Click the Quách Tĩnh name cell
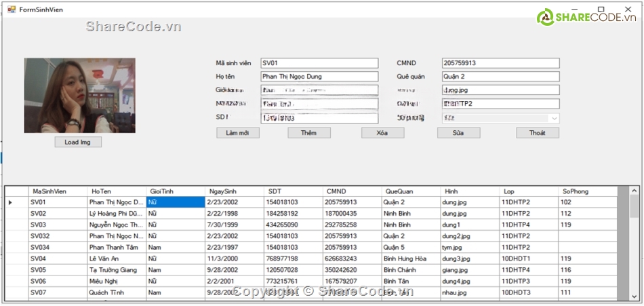 (x=117, y=292)
